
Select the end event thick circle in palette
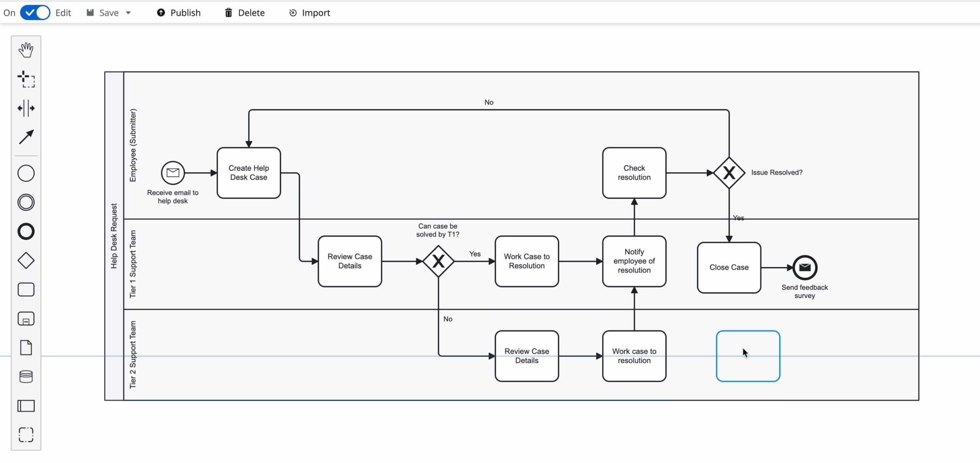click(x=26, y=231)
